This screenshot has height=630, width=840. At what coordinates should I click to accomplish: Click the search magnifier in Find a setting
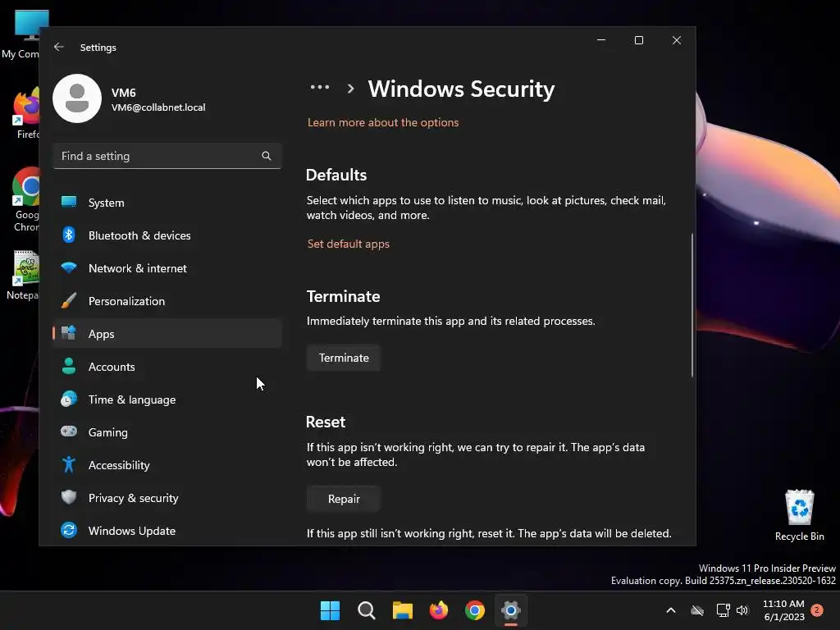coord(267,156)
